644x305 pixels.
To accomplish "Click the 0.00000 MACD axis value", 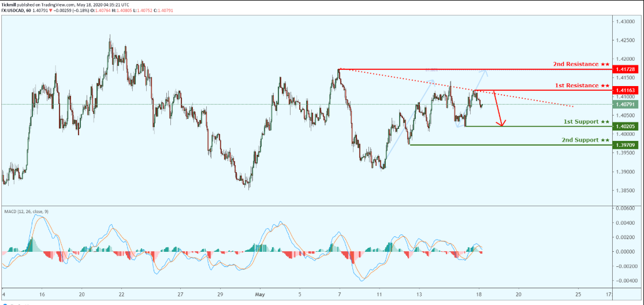I will (x=626, y=252).
